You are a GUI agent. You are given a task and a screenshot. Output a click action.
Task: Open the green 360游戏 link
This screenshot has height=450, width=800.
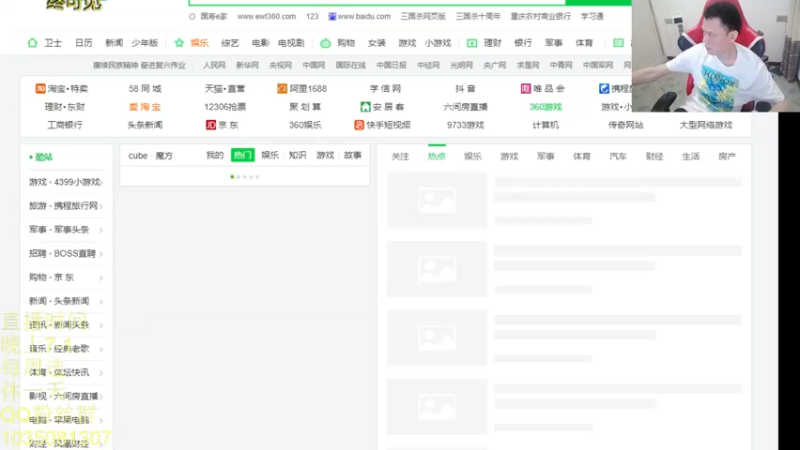(x=545, y=107)
